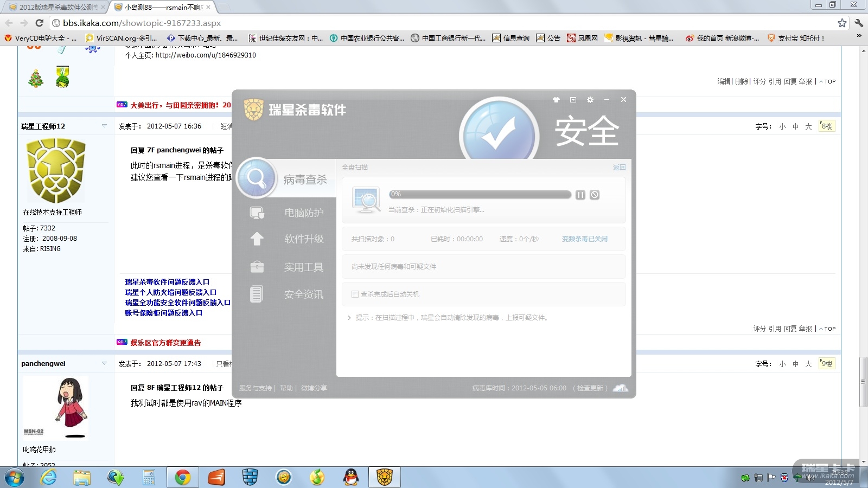Switch to Chrome in the taskbar
Viewport: 868px width, 488px height.
pyautogui.click(x=183, y=477)
